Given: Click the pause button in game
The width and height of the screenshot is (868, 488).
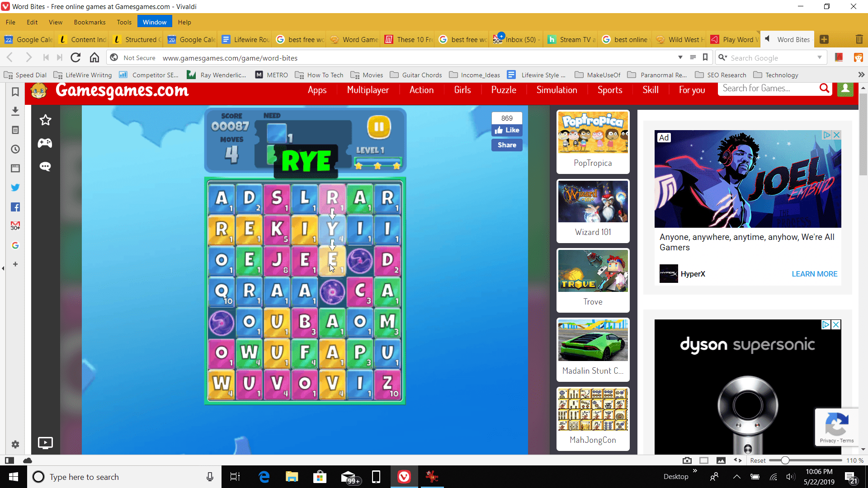Looking at the screenshot, I should click(379, 127).
